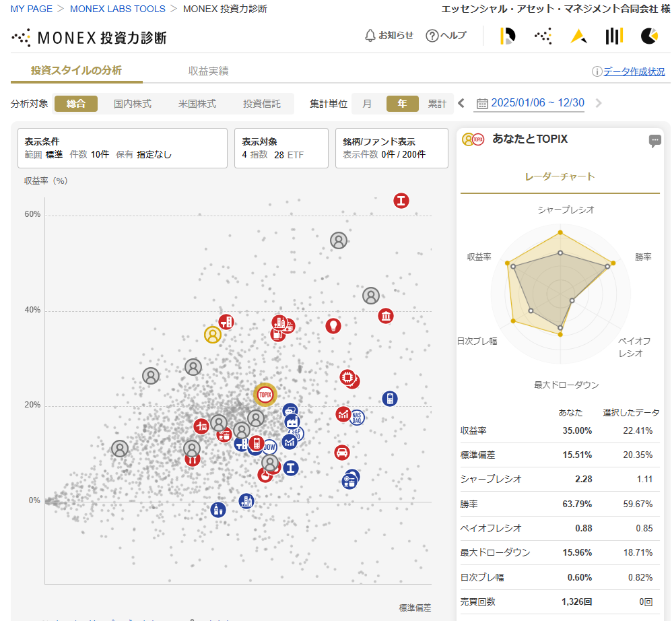Screen dimensions: 672x621
Task: Click the speech bubble comment icon
Action: click(x=654, y=141)
